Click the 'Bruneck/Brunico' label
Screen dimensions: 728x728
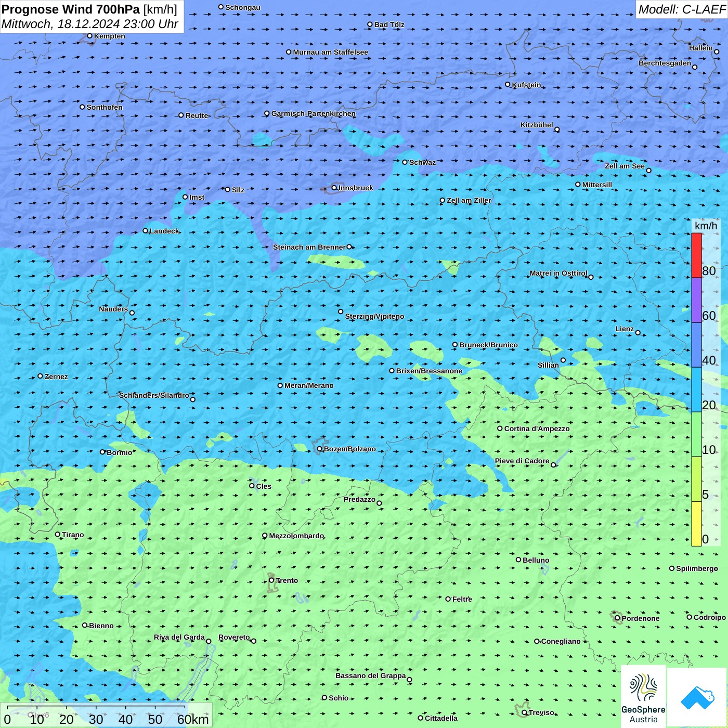[488, 345]
